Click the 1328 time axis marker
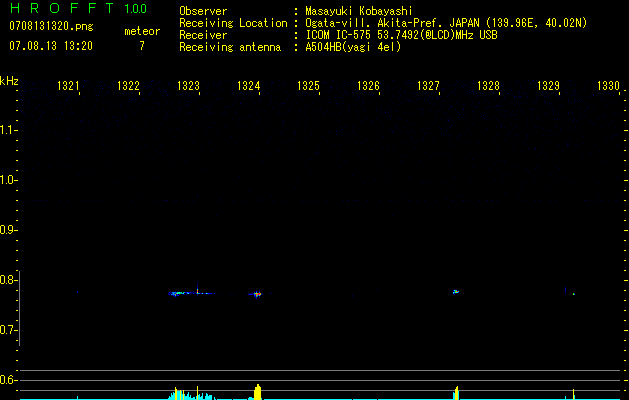The height and width of the screenshot is (400, 629). (488, 86)
